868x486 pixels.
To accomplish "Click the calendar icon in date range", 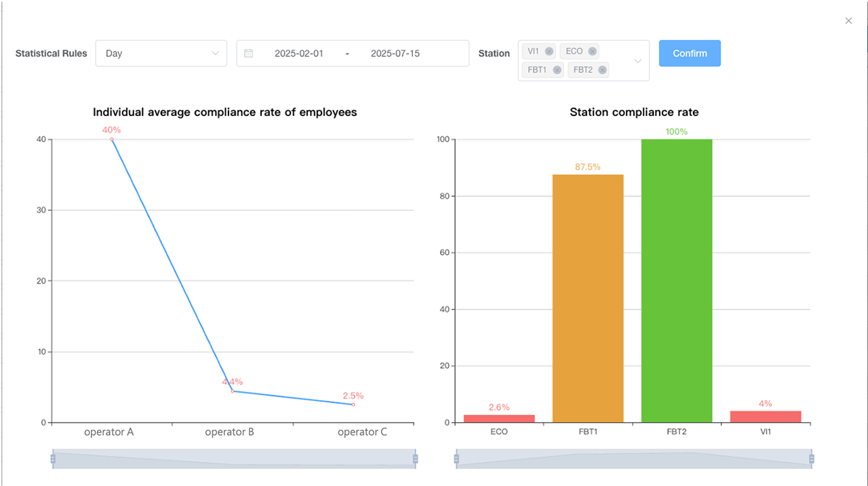I will [x=249, y=54].
